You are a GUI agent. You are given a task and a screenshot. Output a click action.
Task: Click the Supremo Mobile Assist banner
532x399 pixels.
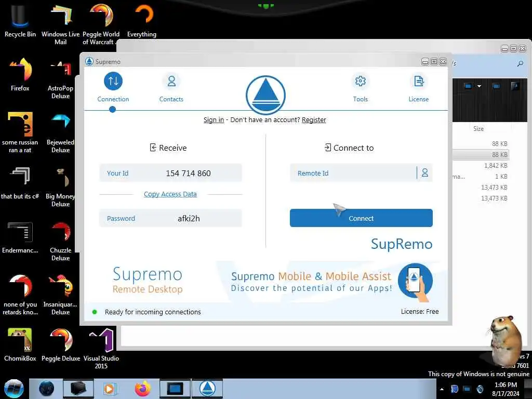(312, 282)
